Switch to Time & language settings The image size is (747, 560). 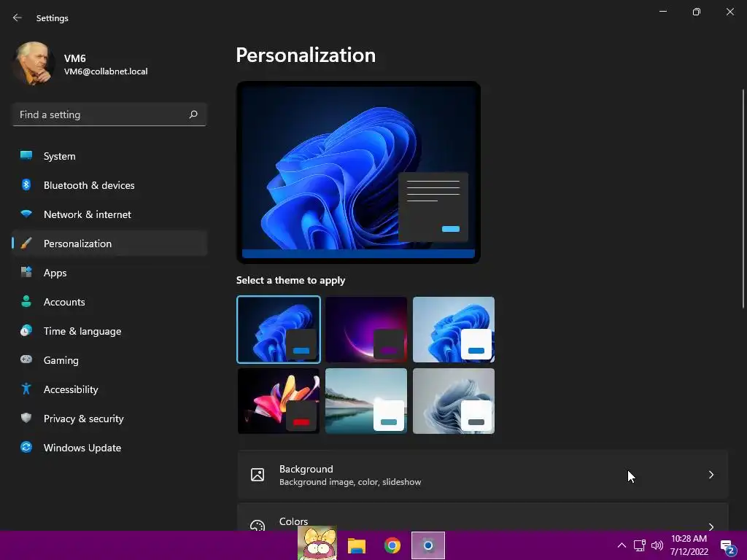coord(109,330)
